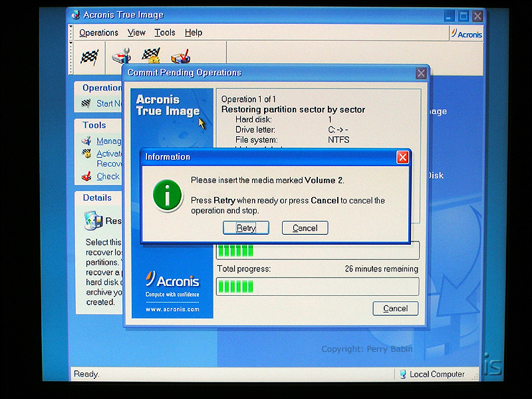Click the Acronis True Image title bar icon
Viewport: 532px width, 399px height.
coord(76,15)
